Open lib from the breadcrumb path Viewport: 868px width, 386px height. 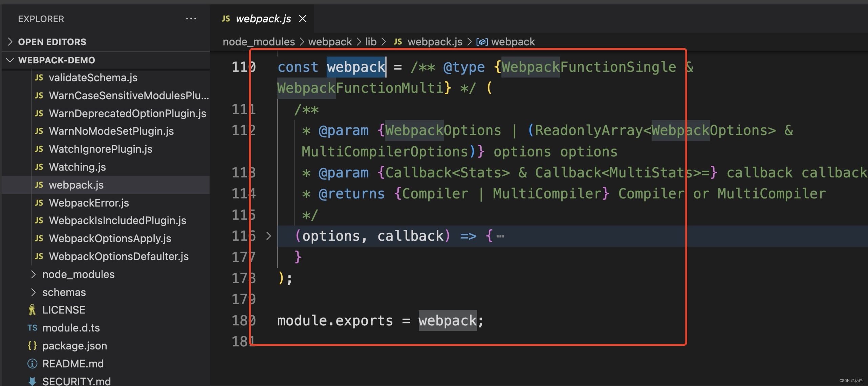[370, 41]
